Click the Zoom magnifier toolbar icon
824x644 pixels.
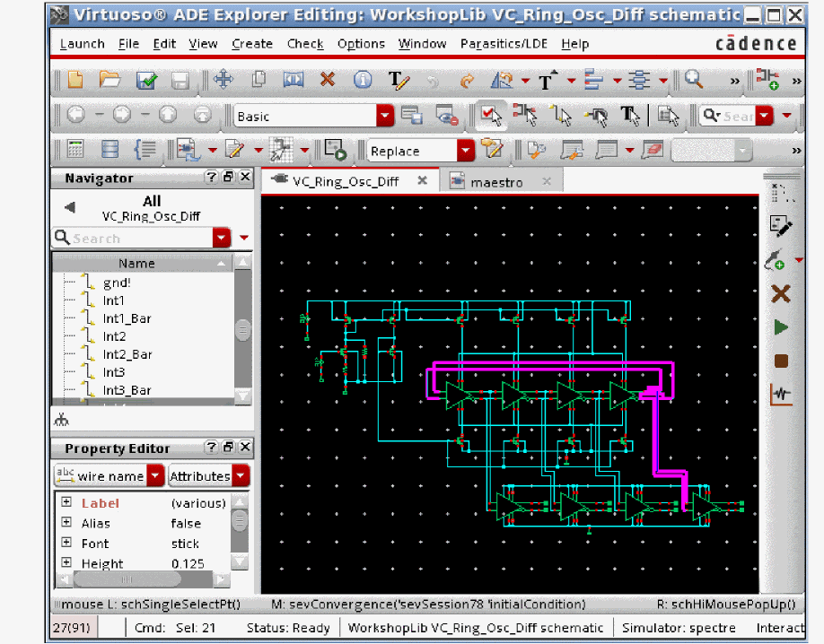693,80
